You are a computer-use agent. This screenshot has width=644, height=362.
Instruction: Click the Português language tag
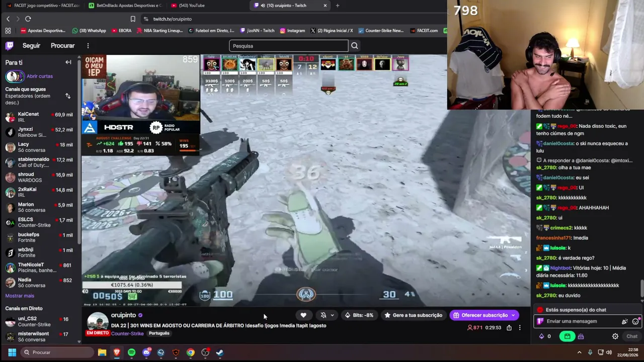pyautogui.click(x=159, y=333)
